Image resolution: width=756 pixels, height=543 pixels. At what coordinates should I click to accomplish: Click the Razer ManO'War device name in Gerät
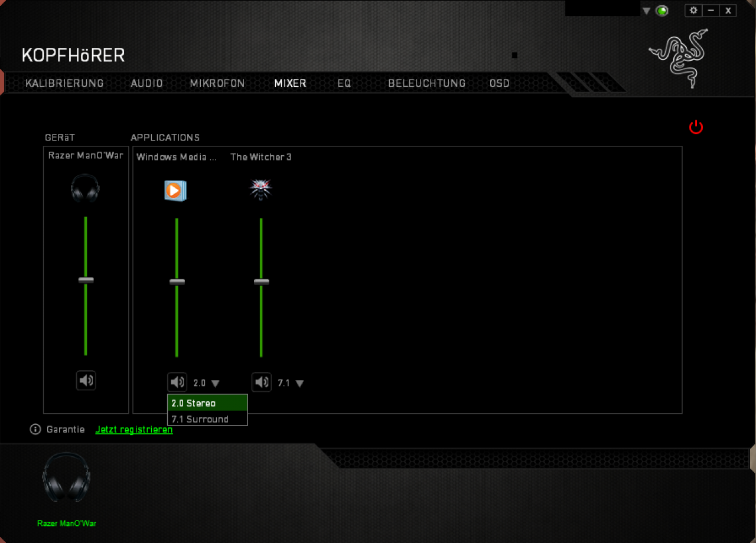coord(86,155)
